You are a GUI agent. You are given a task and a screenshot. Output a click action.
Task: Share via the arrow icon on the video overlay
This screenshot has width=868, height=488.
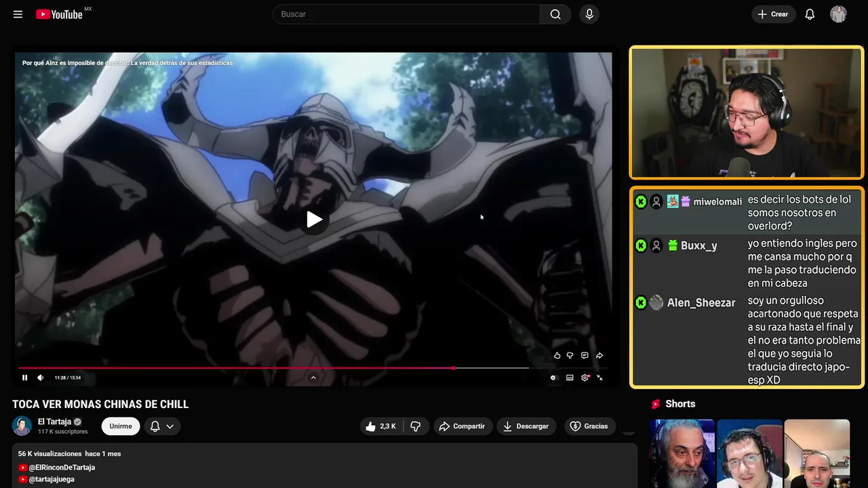(x=599, y=355)
